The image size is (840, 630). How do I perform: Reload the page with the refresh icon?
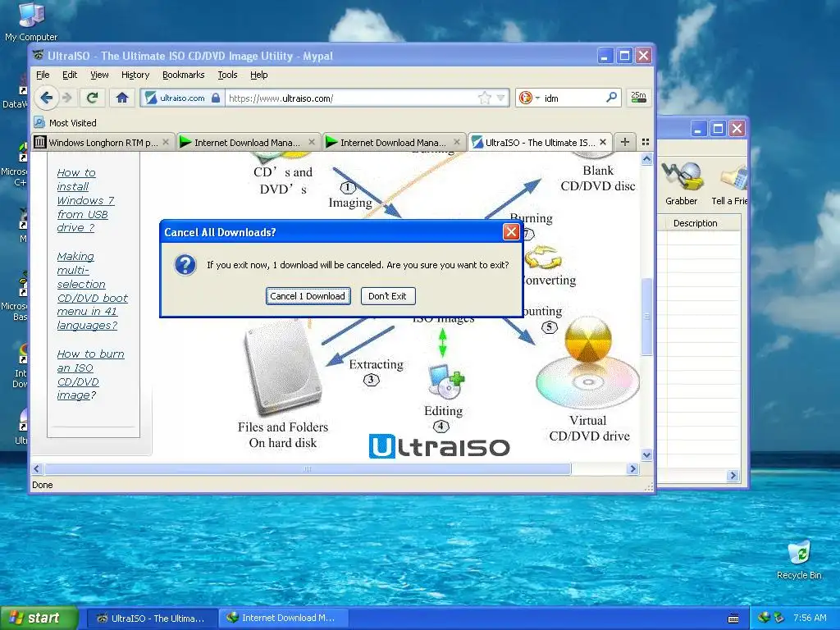pos(92,98)
